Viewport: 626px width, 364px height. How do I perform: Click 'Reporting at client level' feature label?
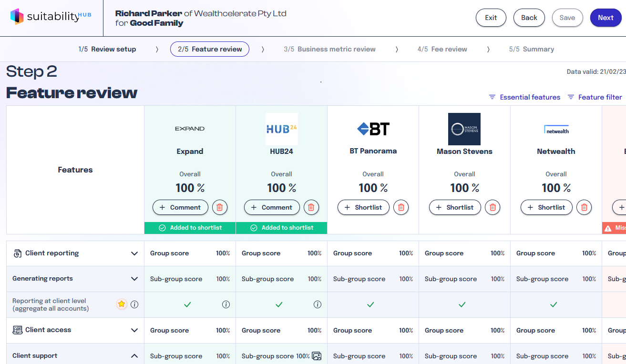tap(51, 304)
